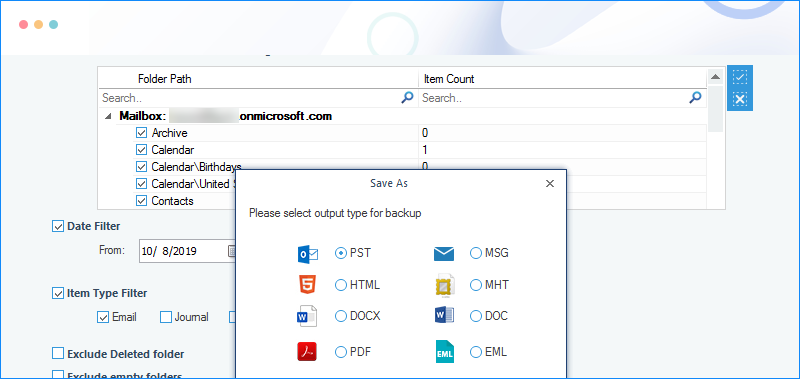800x379 pixels.
Task: Check the Journal item type
Action: pos(166,317)
